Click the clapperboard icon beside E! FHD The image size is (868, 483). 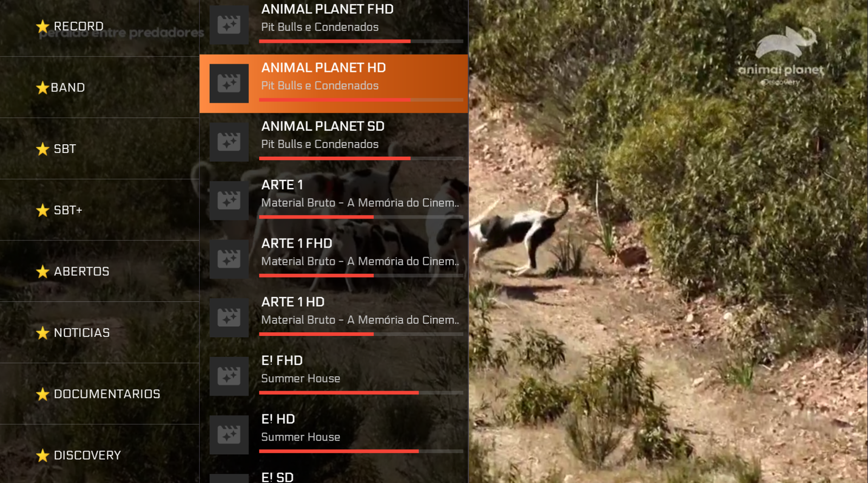(x=229, y=376)
